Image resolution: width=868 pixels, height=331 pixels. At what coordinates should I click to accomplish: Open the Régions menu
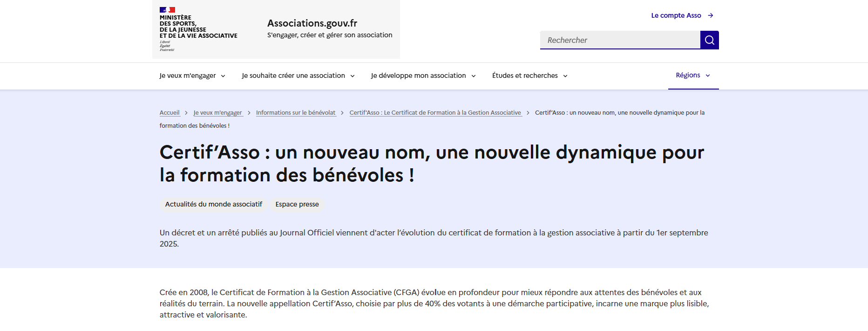coord(688,75)
